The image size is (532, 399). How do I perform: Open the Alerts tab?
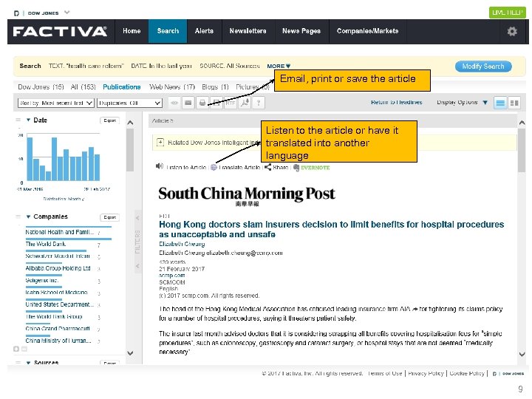(204, 31)
